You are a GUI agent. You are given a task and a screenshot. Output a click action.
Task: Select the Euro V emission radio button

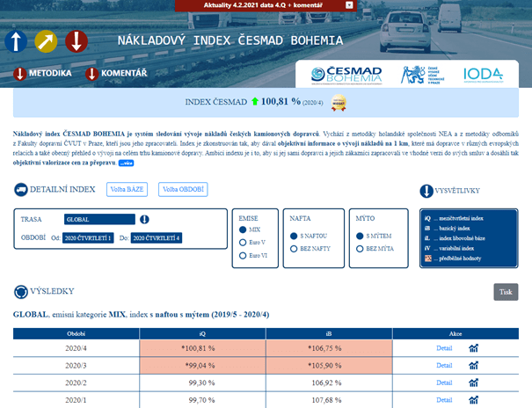[243, 243]
